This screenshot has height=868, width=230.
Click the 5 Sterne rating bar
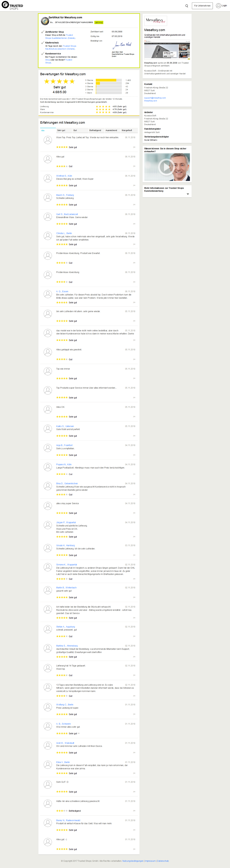click(109, 80)
